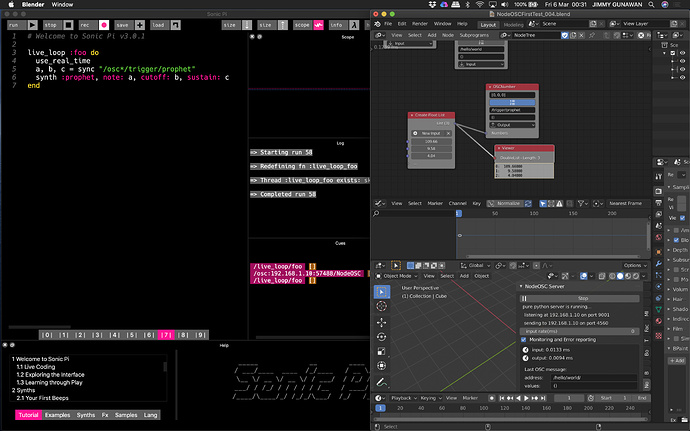Select the Blender Transform tool
This screenshot has width=690, height=431.
point(382,365)
